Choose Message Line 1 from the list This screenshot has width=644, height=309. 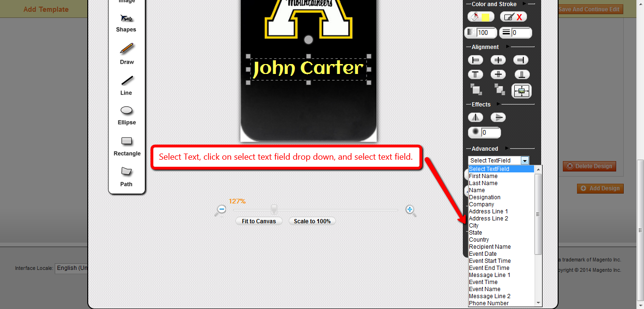point(501,275)
